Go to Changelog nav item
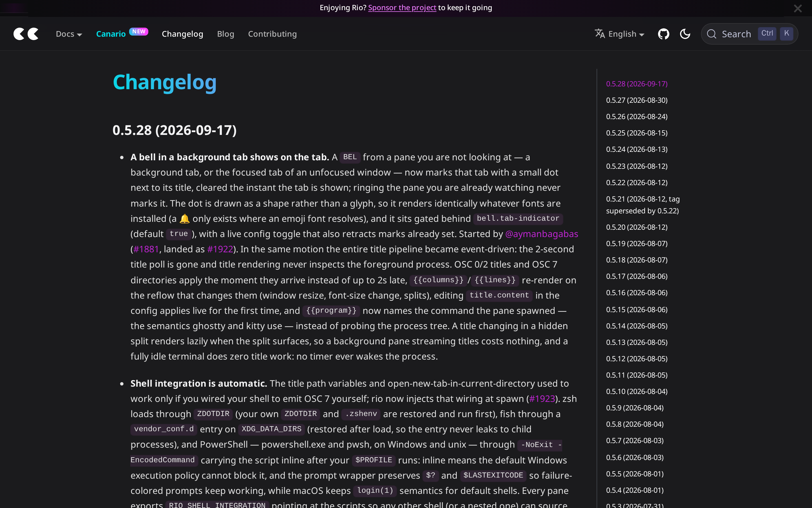Screen dimensions: 812x508 182,34
